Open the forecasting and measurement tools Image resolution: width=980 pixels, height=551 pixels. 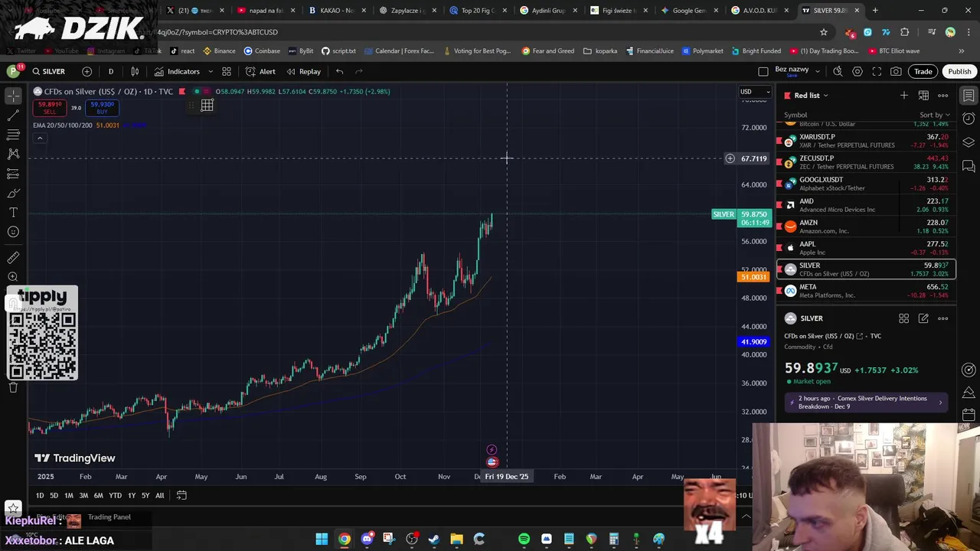click(x=13, y=174)
